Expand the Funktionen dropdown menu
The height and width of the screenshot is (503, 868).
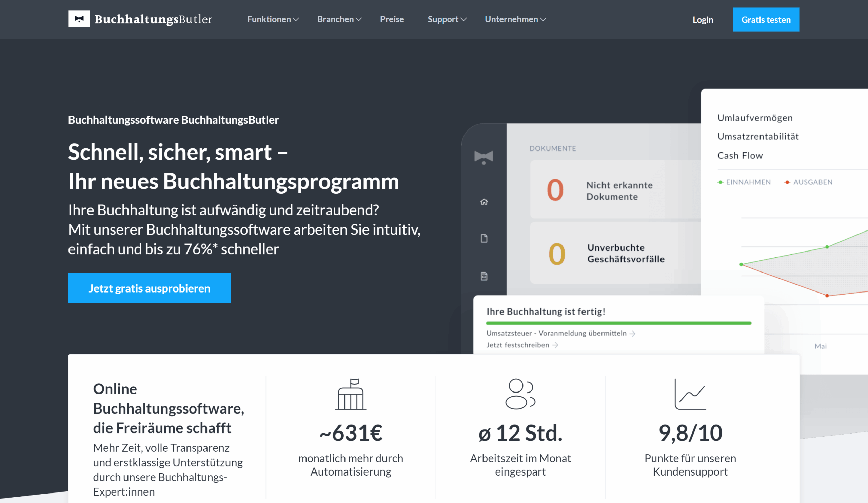coord(273,19)
